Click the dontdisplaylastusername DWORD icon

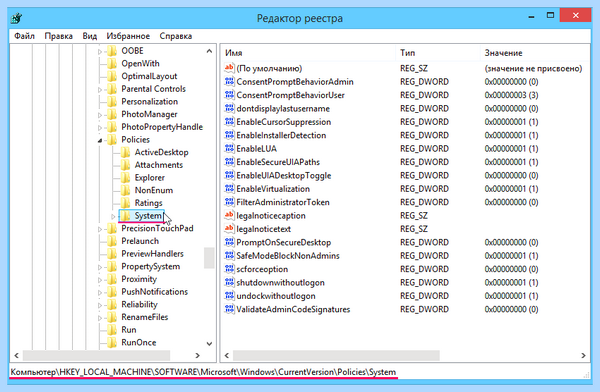tap(229, 108)
